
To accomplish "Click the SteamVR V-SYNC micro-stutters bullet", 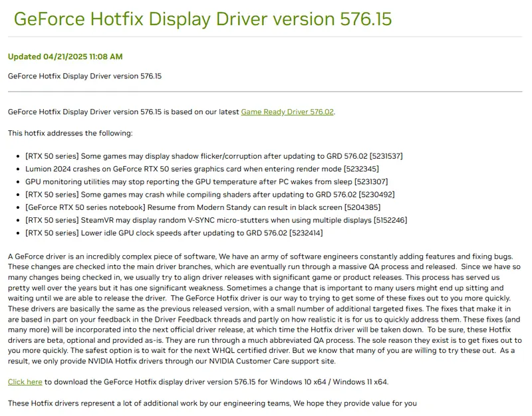I will tap(215, 220).
